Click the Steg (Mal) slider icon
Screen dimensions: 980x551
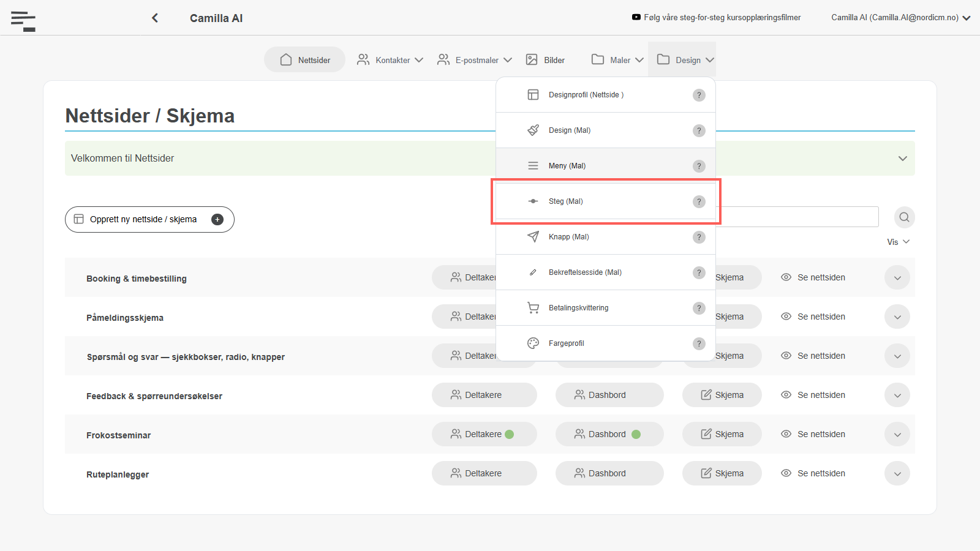(x=533, y=201)
